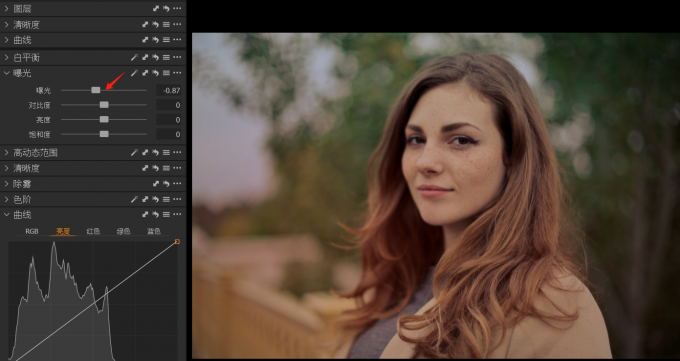
Task: Reset the 曝光 panel adjustments
Action: pos(156,73)
